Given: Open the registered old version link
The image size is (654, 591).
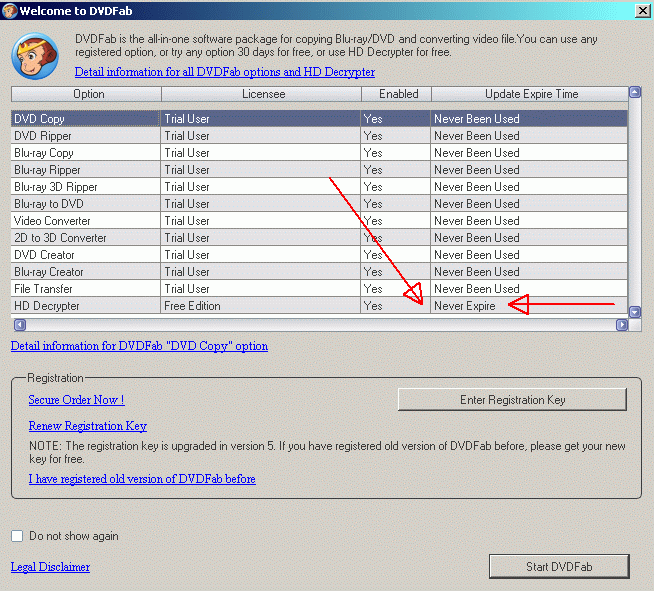Looking at the screenshot, I should (x=142, y=478).
